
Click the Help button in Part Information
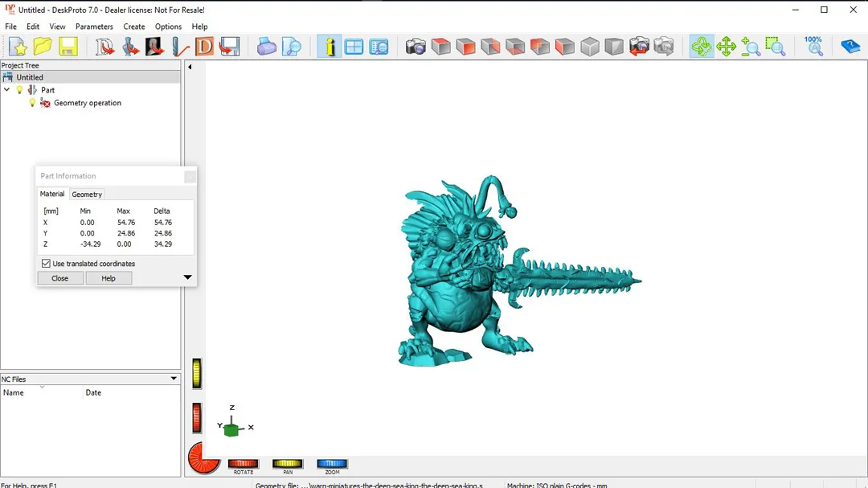[x=108, y=278]
